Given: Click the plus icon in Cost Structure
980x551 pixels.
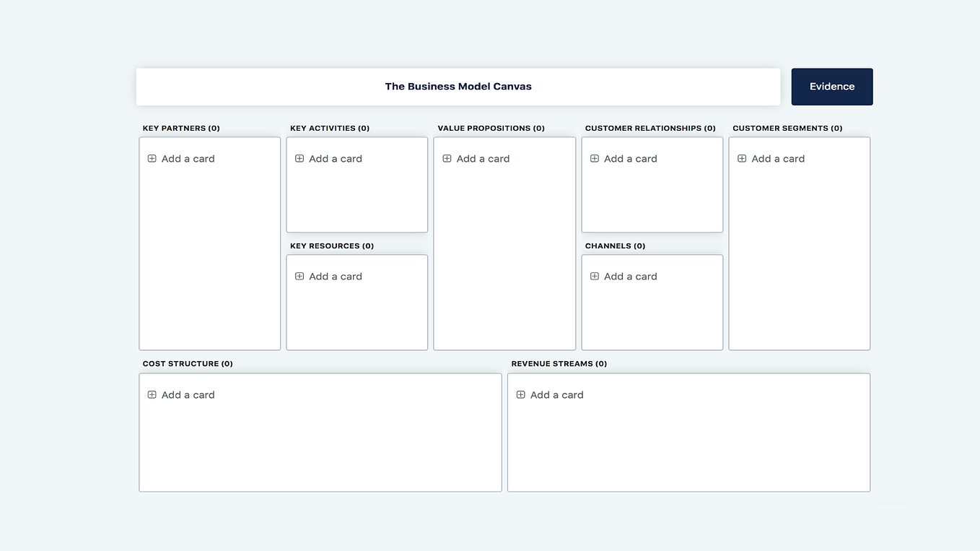Looking at the screenshot, I should tap(152, 394).
